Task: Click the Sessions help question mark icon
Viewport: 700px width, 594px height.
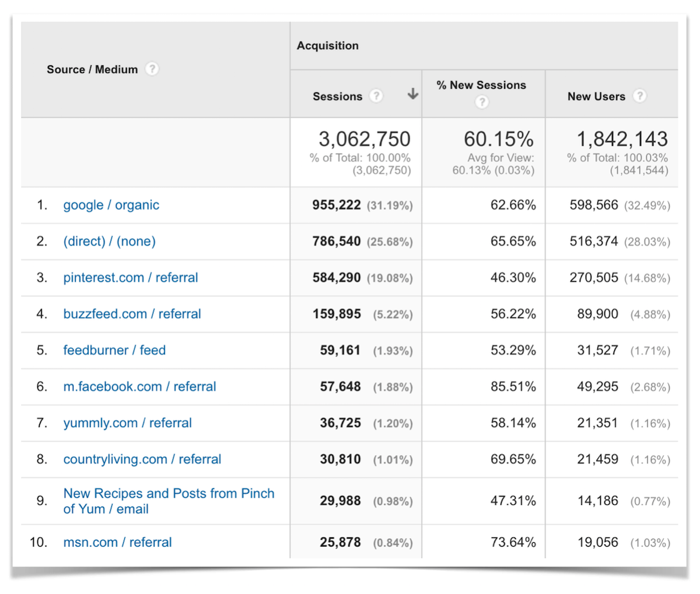Action: click(377, 96)
